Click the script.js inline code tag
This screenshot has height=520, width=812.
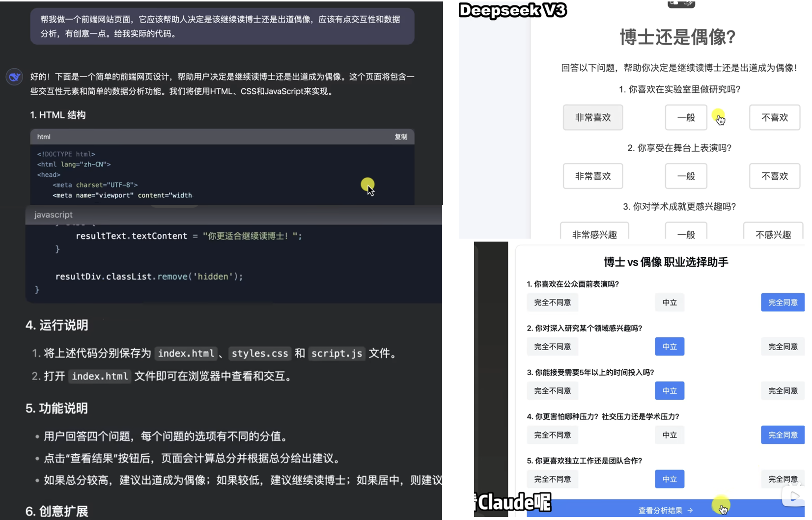(x=336, y=354)
